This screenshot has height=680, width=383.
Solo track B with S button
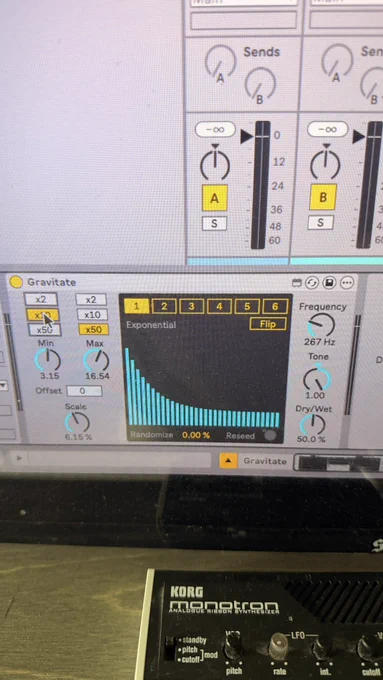(x=321, y=222)
